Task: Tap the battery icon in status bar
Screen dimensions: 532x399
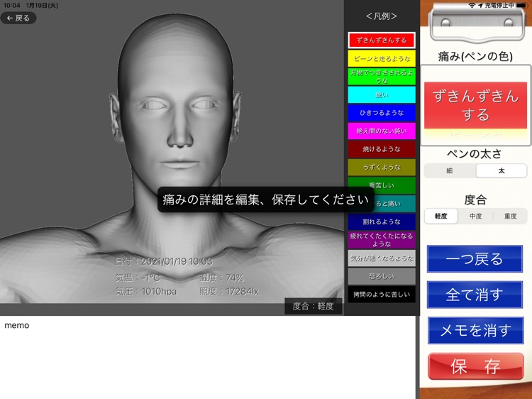Action: pyautogui.click(x=521, y=6)
